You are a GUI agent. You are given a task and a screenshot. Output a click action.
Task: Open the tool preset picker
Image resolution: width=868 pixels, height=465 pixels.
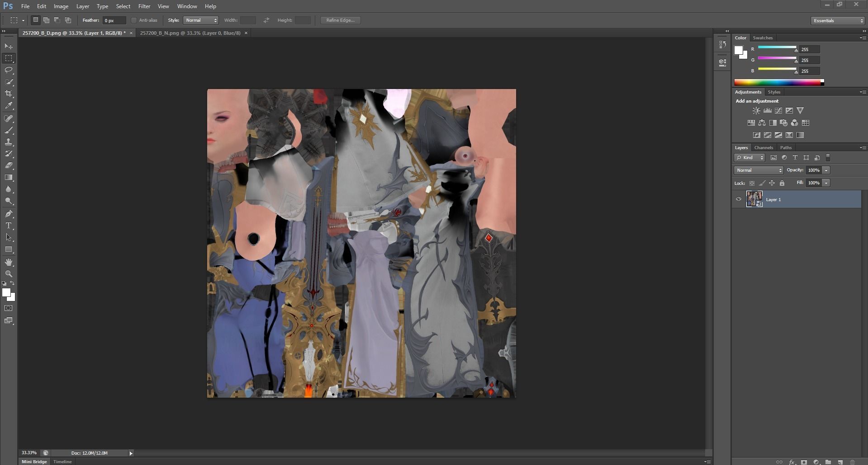[x=17, y=20]
